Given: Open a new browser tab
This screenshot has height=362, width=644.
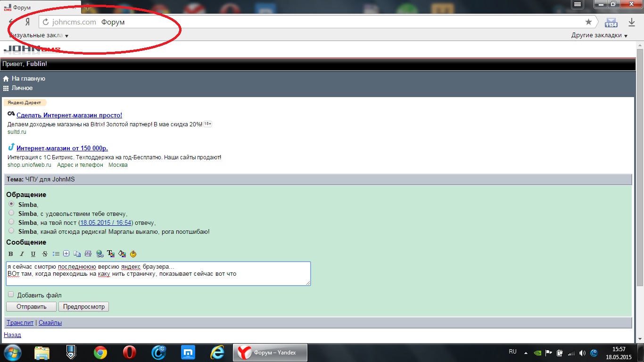Looking at the screenshot, I should click(87, 7).
